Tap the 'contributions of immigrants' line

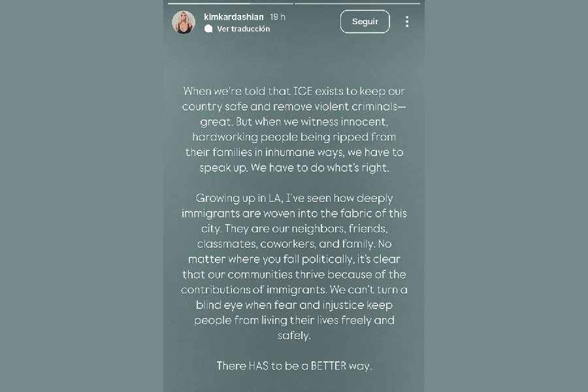pos(294,289)
